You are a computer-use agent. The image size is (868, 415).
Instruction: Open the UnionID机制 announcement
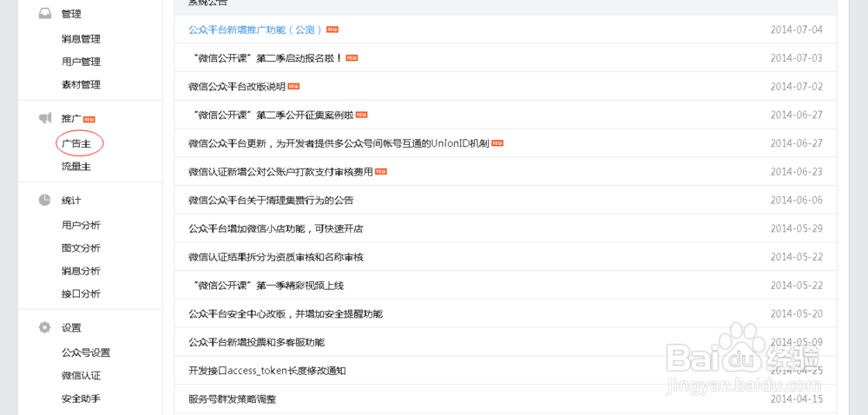pos(339,143)
